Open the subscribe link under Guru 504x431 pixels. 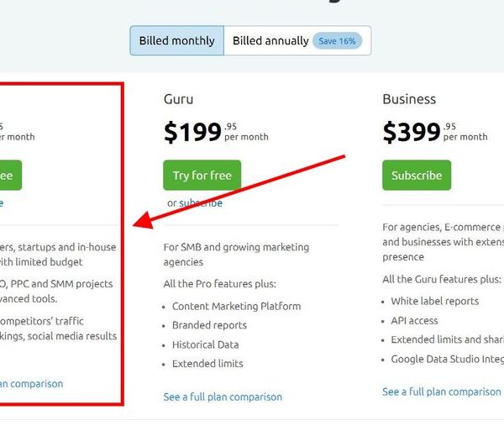click(201, 203)
